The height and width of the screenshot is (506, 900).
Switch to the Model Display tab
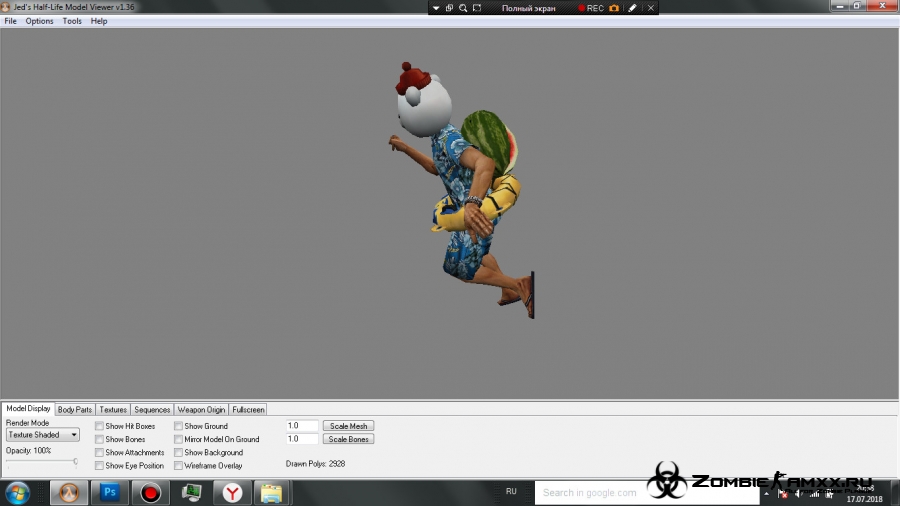pyautogui.click(x=28, y=408)
